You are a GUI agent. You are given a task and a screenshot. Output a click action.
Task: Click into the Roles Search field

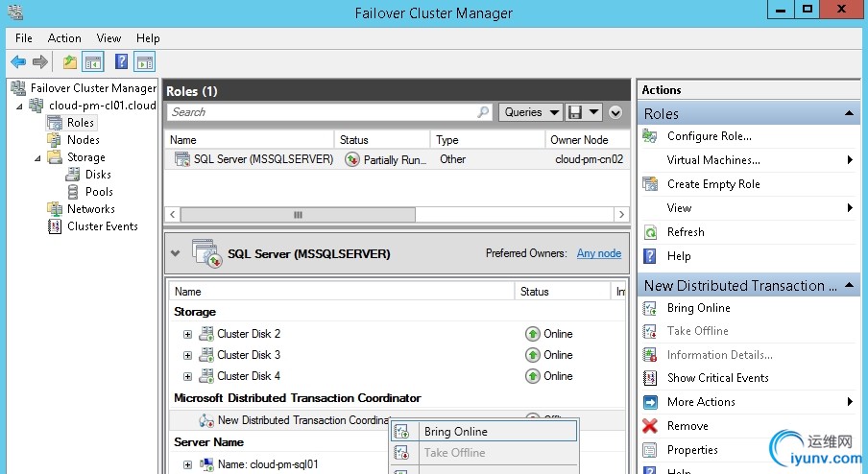328,112
